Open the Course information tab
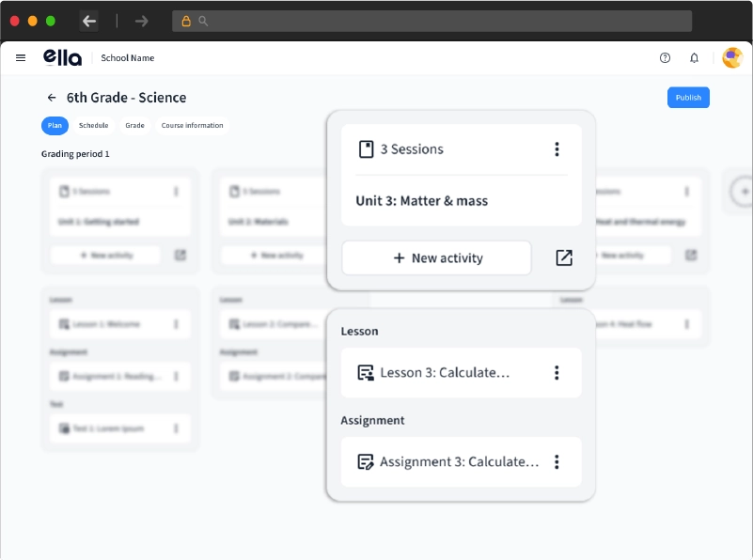Image resolution: width=753 pixels, height=560 pixels. tap(192, 126)
